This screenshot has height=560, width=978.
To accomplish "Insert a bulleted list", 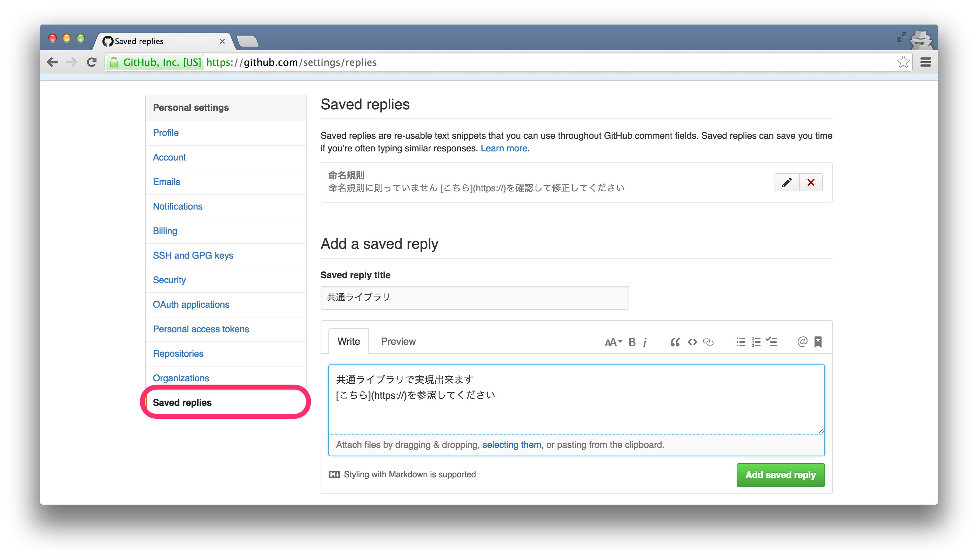I will coord(741,342).
